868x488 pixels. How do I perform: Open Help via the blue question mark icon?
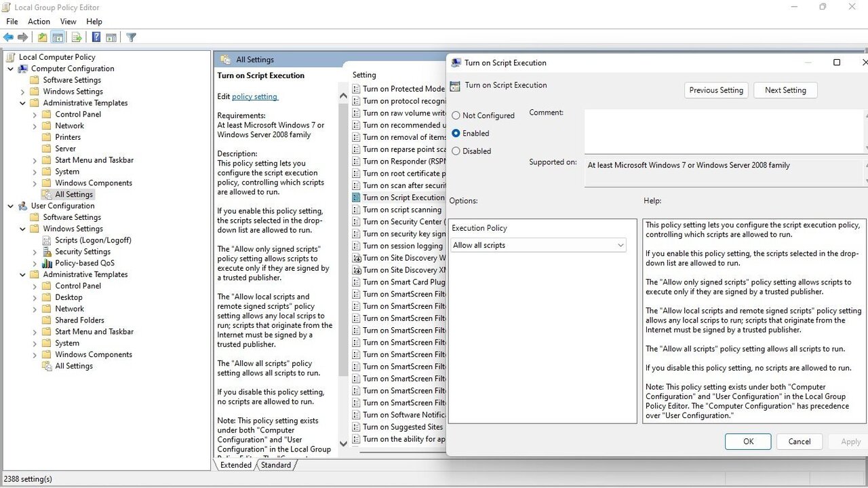96,37
